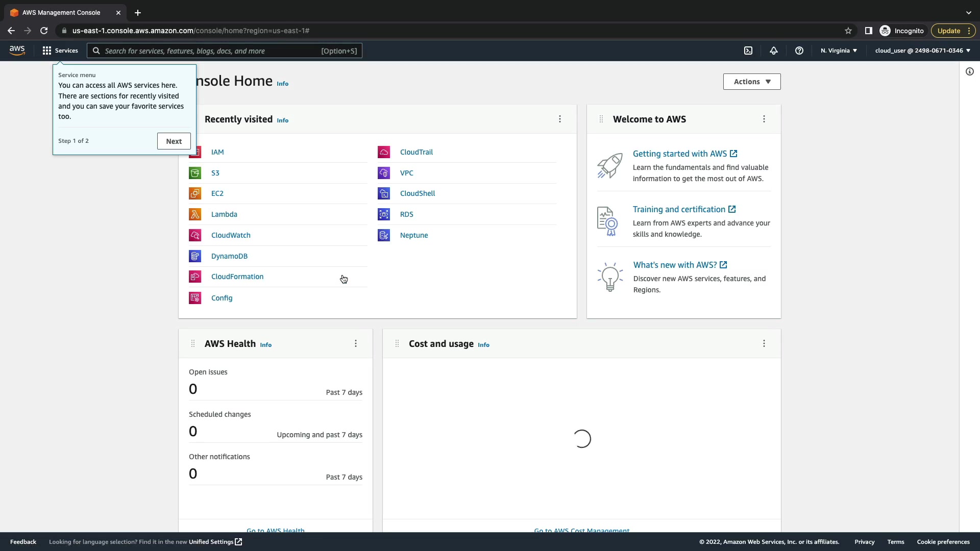Open Cost and usage widget options menu
980x551 pixels.
coord(764,343)
